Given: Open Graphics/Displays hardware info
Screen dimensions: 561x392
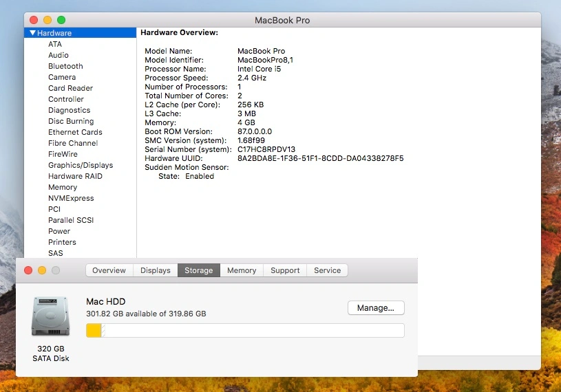Looking at the screenshot, I should click(81, 165).
